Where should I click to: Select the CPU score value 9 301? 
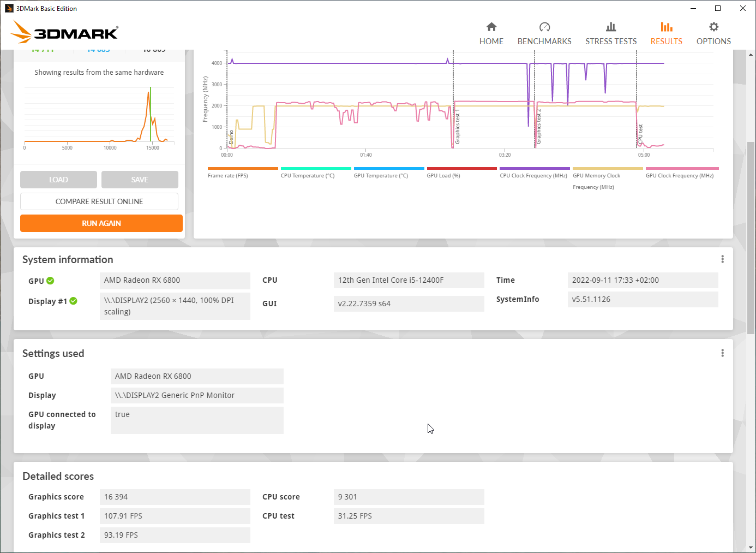click(x=409, y=497)
